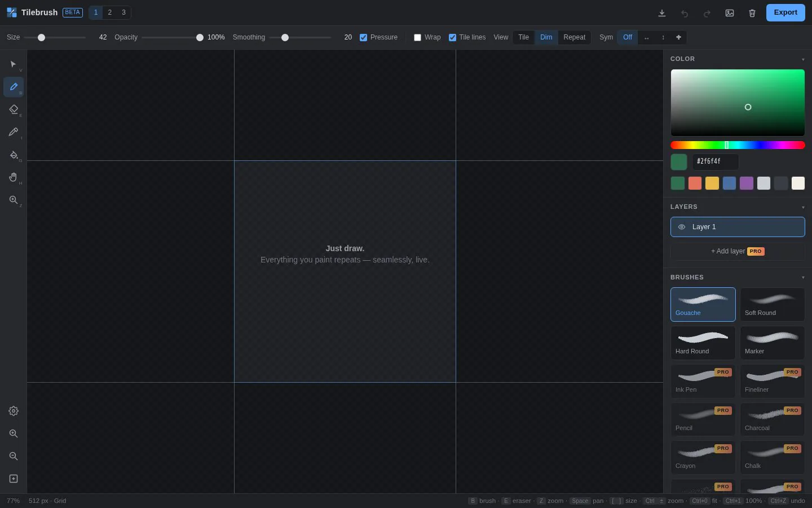
Task: Pick the coral red preset swatch
Action: click(x=695, y=183)
